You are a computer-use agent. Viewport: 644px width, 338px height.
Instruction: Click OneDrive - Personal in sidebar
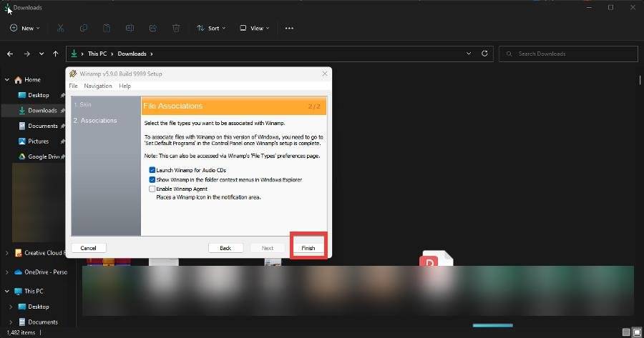click(x=41, y=272)
